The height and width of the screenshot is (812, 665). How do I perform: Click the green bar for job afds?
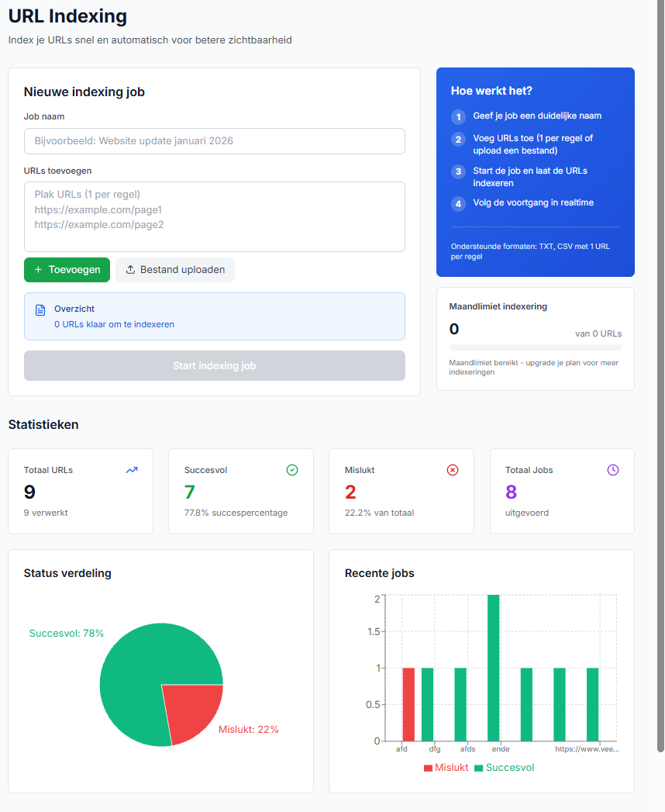point(460,704)
